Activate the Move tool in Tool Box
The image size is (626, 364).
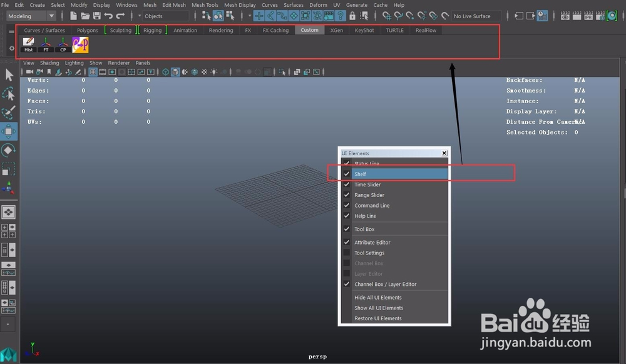click(x=9, y=131)
